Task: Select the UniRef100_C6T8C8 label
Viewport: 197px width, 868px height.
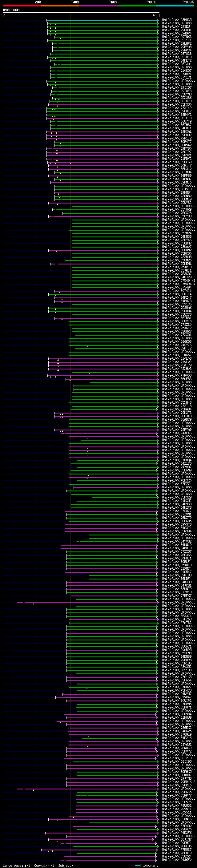Action: [177, 54]
